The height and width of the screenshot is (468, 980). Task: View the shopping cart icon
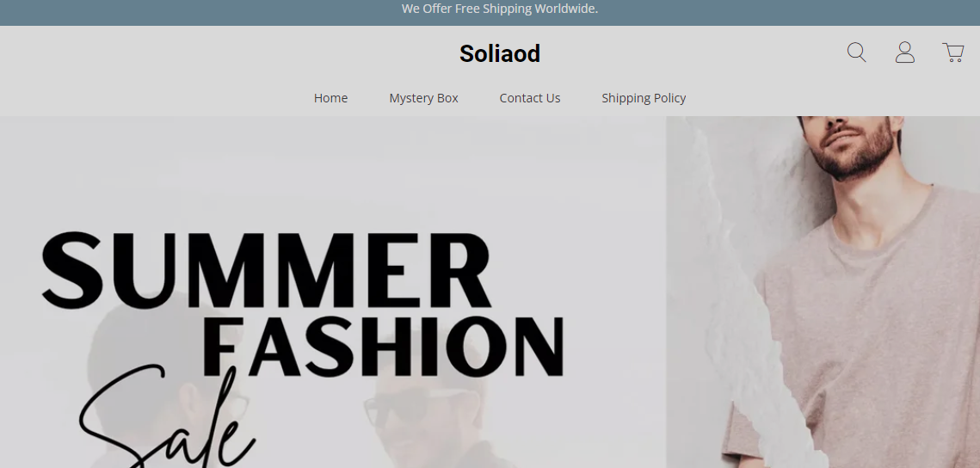tap(952, 52)
